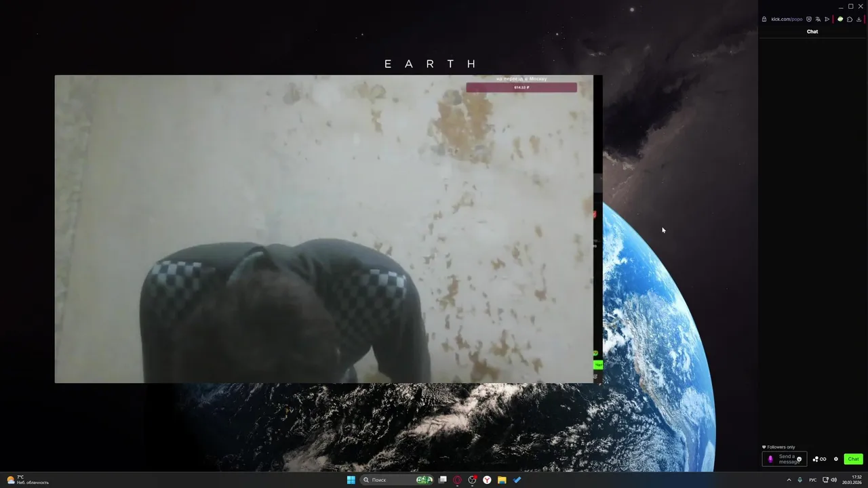Viewport: 868px width, 488px height.
Task: Open the puzzle-piece extensions icon
Action: [850, 19]
